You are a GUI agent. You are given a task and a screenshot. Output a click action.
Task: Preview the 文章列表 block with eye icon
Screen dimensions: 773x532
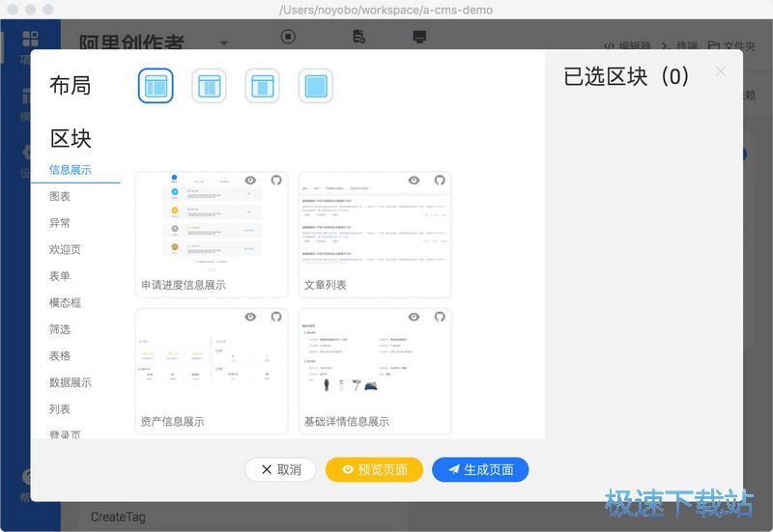415,181
